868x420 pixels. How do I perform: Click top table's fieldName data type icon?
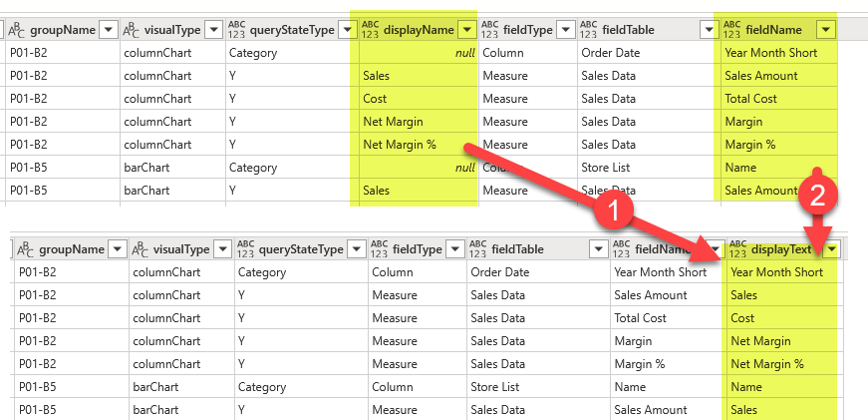coord(730,30)
